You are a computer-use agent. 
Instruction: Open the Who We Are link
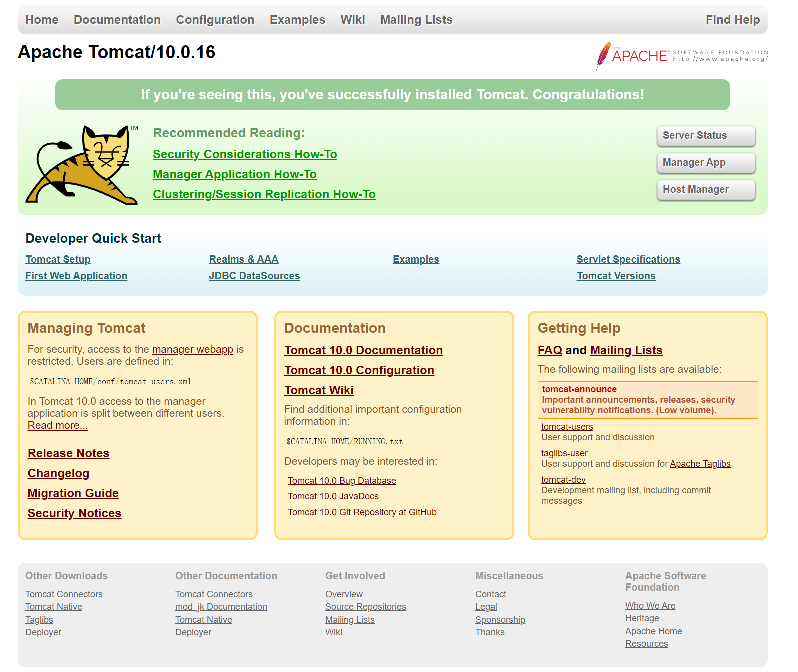point(650,606)
